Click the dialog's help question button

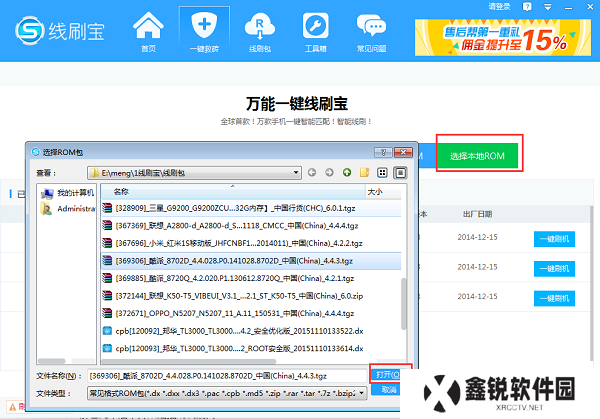click(x=383, y=152)
